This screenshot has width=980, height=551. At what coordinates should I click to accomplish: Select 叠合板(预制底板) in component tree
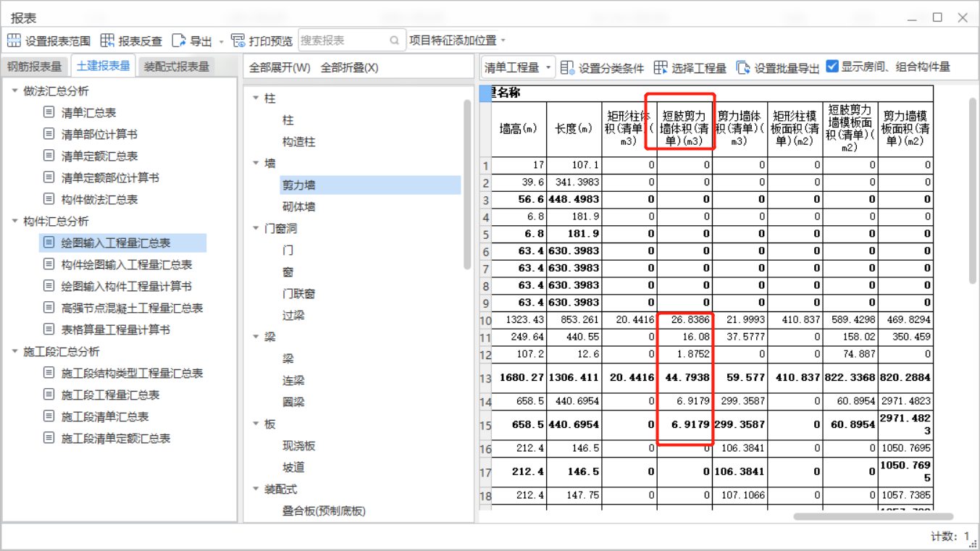324,510
